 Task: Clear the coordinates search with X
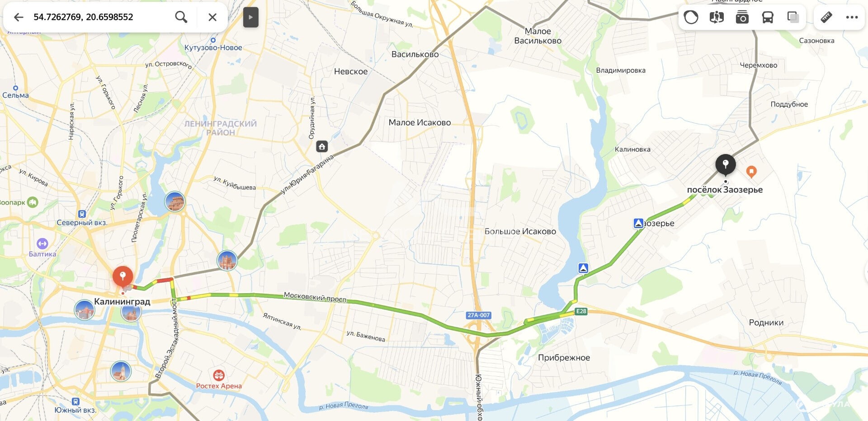point(212,17)
